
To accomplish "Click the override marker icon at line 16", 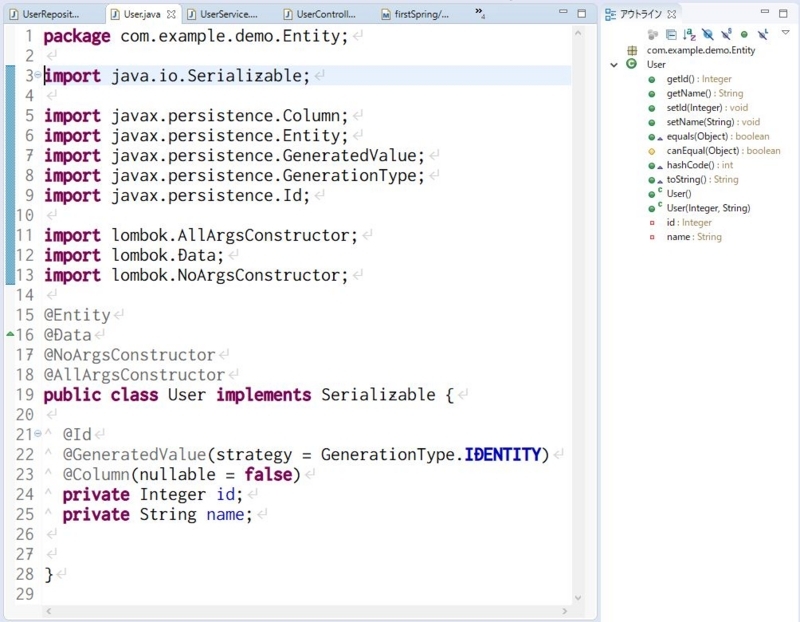I will [x=10, y=334].
